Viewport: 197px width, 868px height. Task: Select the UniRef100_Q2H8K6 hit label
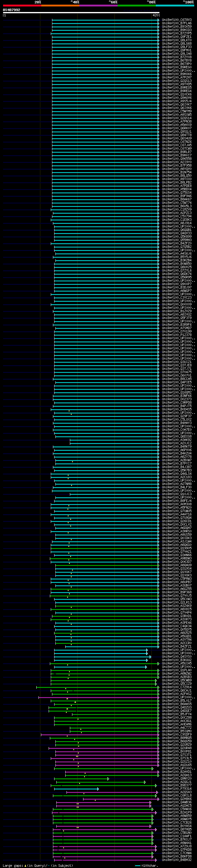(177, 799)
